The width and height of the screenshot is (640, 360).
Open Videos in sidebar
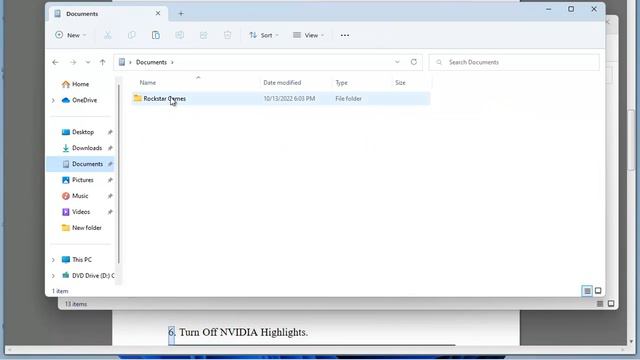81,211
